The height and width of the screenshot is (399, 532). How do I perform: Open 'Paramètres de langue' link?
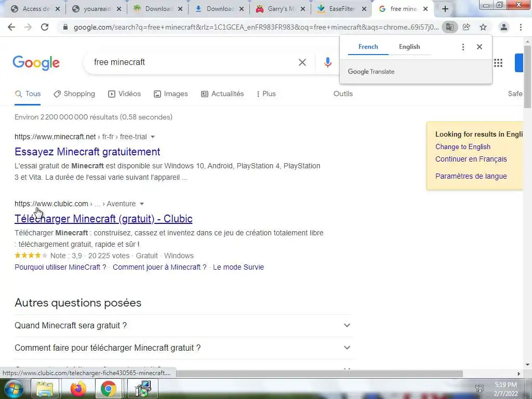[x=471, y=177]
